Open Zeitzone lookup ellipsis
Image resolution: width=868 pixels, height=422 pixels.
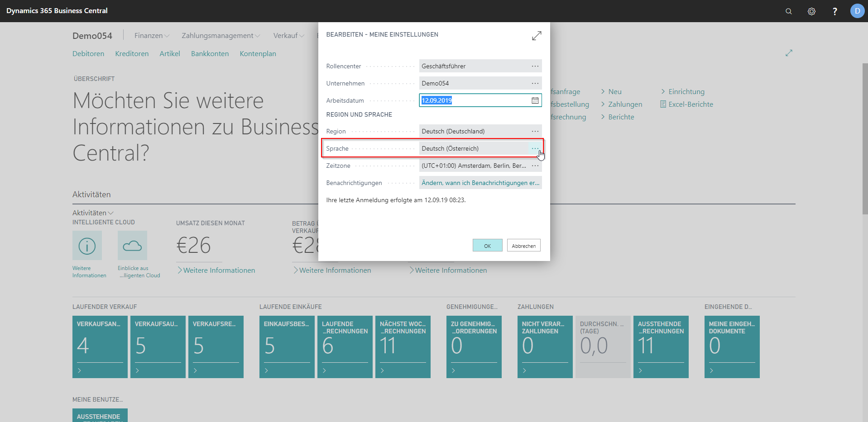[x=535, y=166]
